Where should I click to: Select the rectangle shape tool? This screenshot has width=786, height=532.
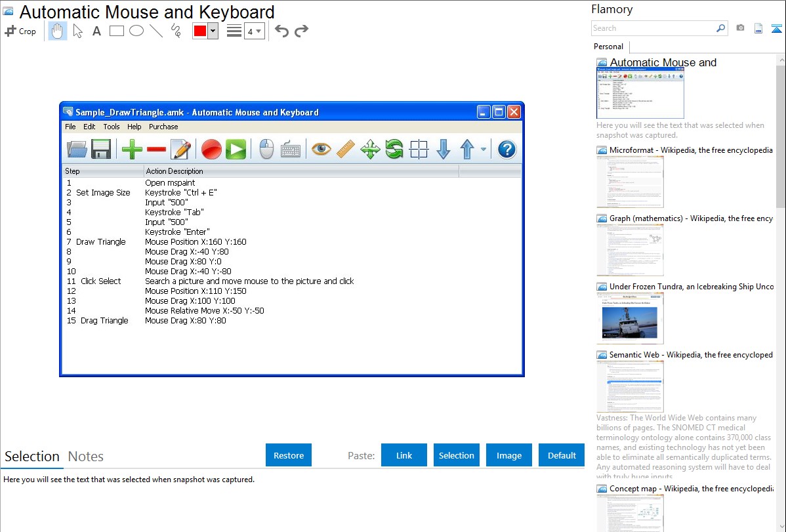116,31
